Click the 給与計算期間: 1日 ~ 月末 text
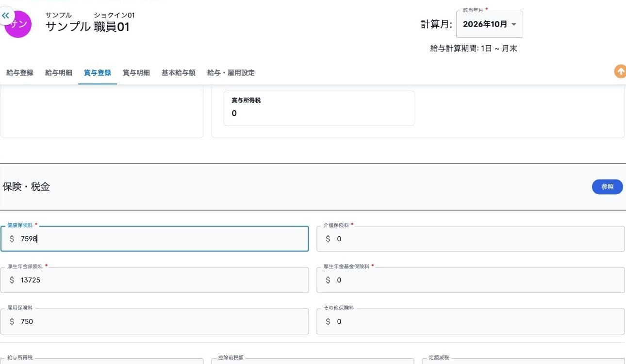The image size is (626, 364). [x=474, y=49]
